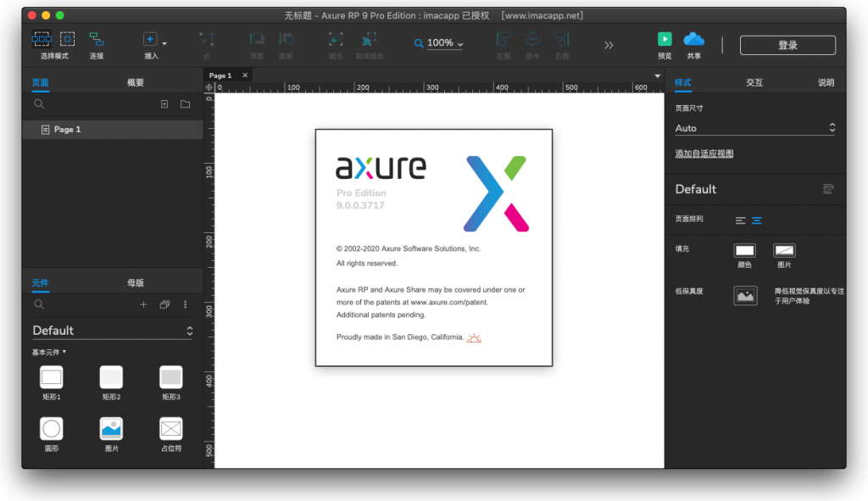
Task: Close the Page 1 tab
Action: 245,75
